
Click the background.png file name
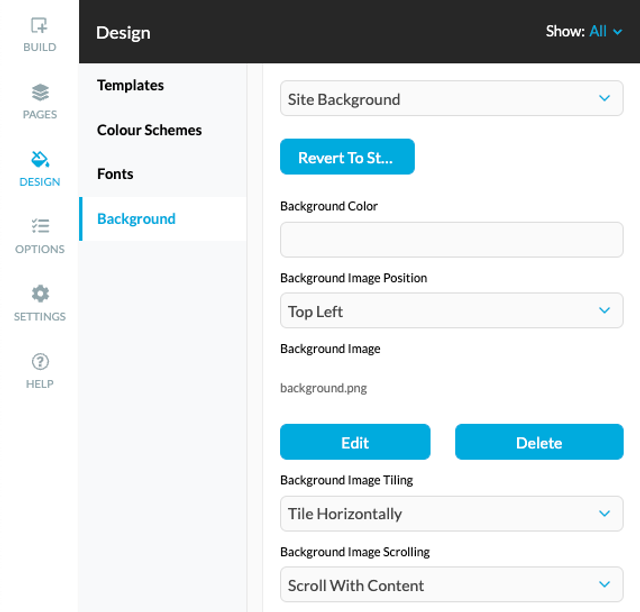click(323, 388)
